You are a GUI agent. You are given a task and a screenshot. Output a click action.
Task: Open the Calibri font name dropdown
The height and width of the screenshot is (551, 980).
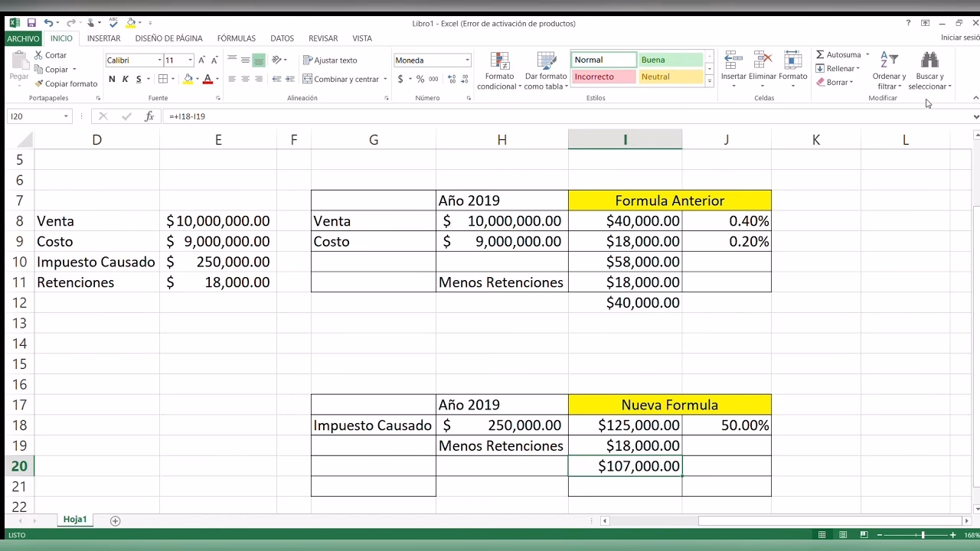tap(159, 60)
